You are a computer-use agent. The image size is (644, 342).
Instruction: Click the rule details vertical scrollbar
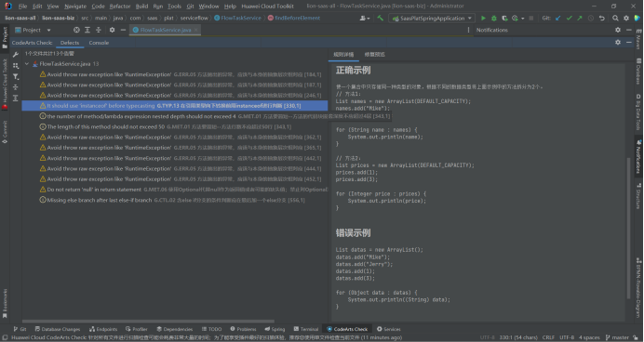(628, 228)
